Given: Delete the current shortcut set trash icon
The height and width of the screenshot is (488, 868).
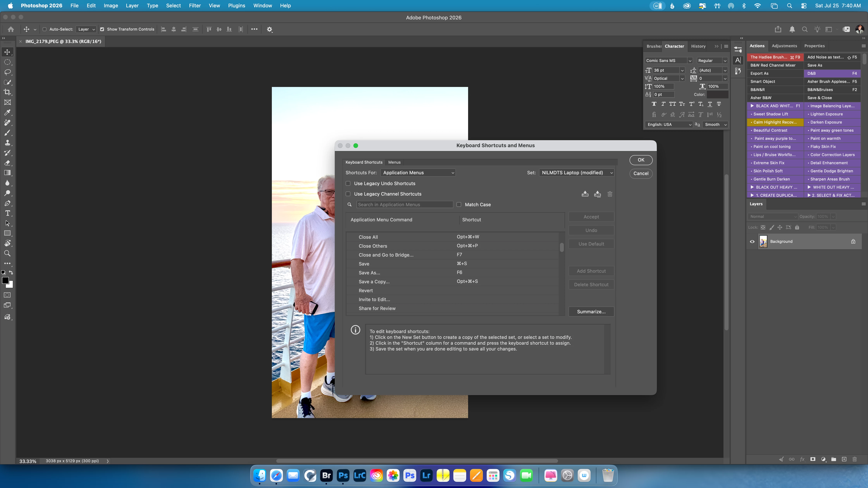Looking at the screenshot, I should point(610,194).
